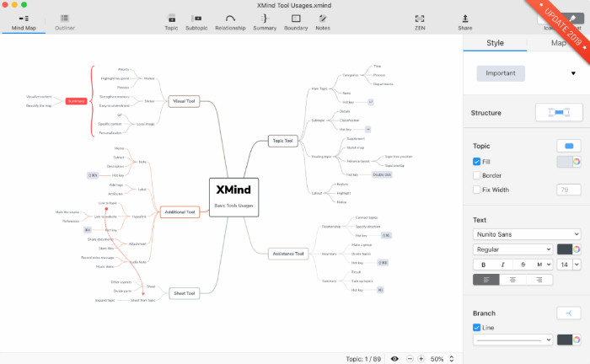Open the font size dropdown arrow
The width and height of the screenshot is (590, 364).
pos(577,265)
